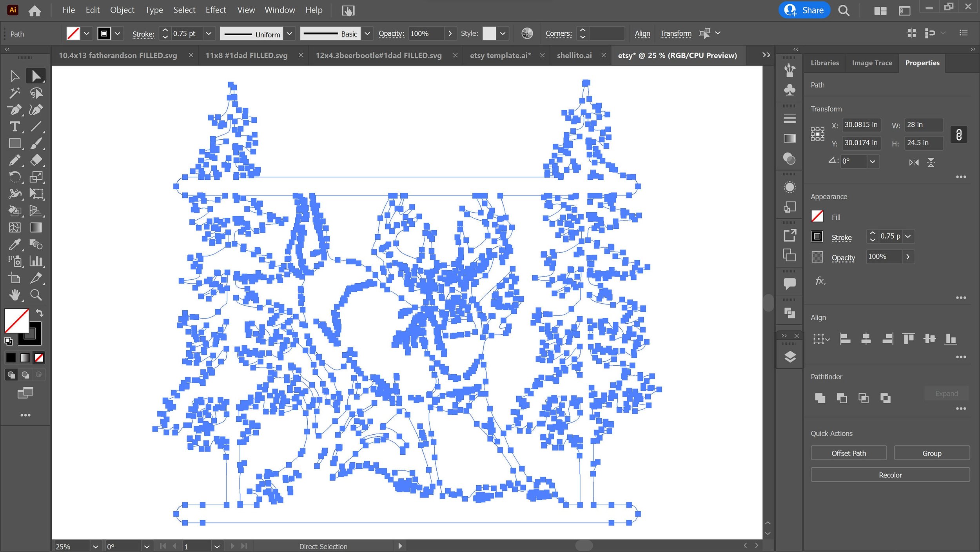Choose the Hand tool

[x=15, y=295]
